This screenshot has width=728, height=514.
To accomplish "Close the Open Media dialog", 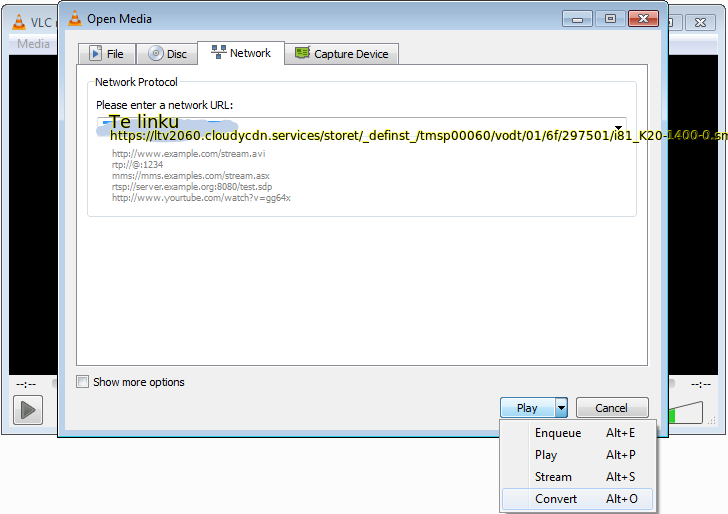I will pyautogui.click(x=644, y=19).
